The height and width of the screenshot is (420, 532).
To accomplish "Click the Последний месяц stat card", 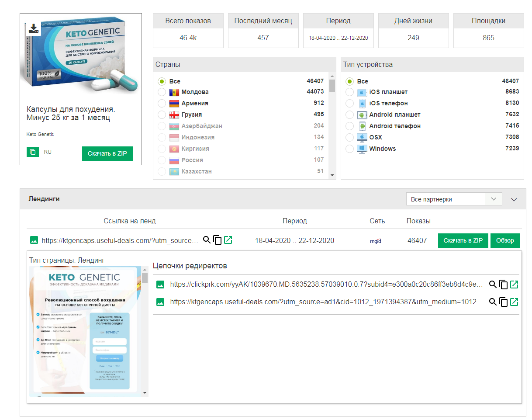I will coord(263,30).
